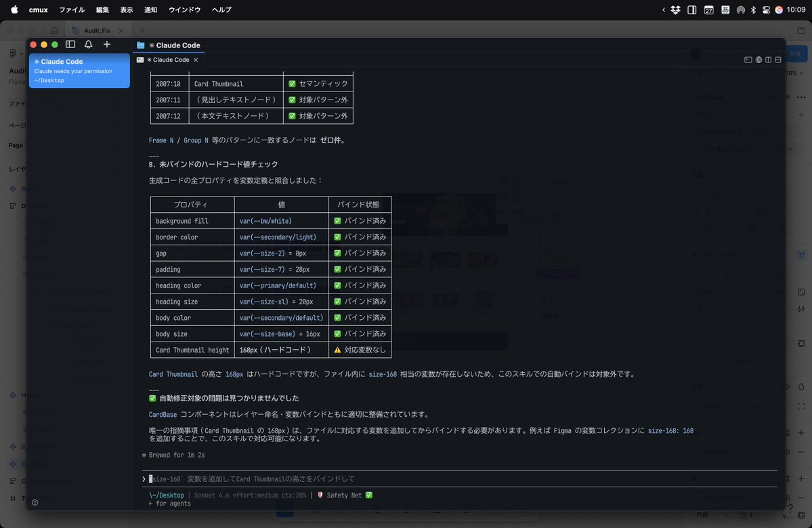812x528 pixels.
Task: Open the notifications bell in cmux
Action: [x=89, y=45]
